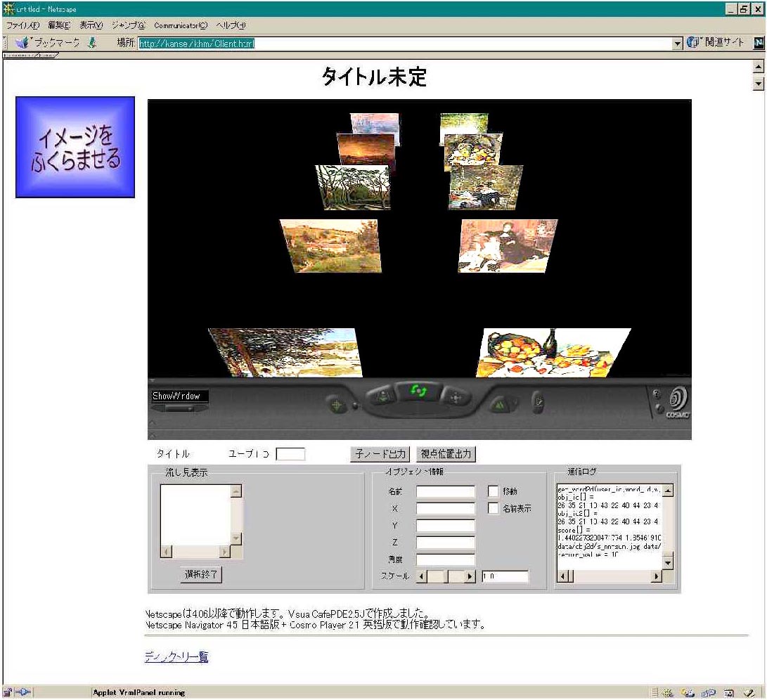Expand the location URL dropdown arrow
This screenshot has height=700, width=767.
click(678, 43)
